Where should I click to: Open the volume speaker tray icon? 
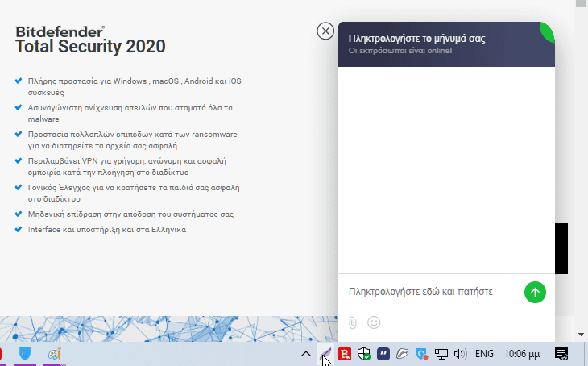pos(460,354)
